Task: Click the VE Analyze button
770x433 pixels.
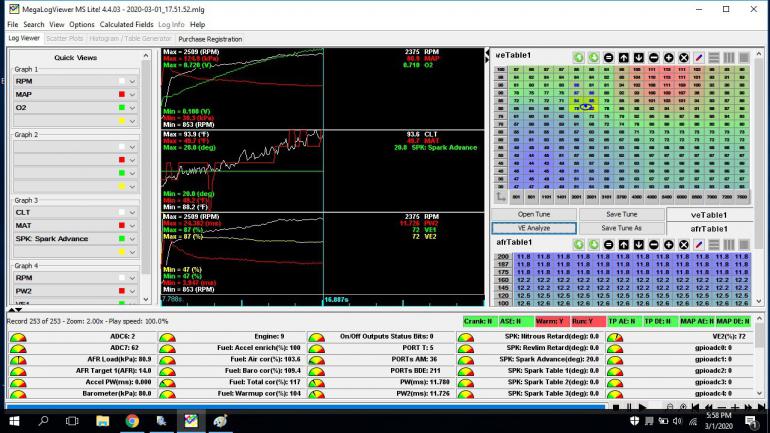Action: 532,228
